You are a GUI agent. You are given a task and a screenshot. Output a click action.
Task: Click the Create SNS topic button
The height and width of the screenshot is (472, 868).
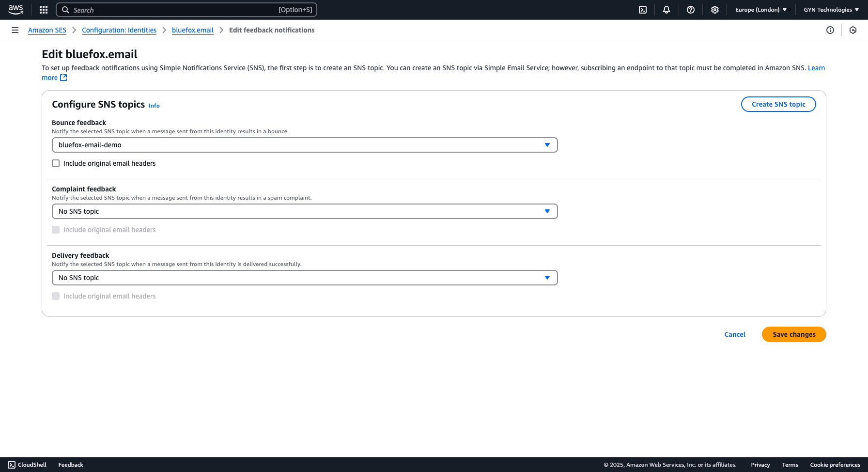click(x=778, y=104)
